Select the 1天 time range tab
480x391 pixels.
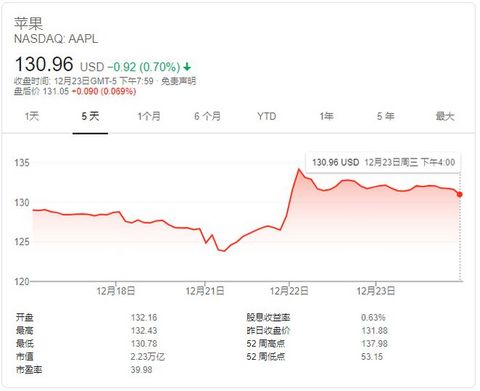coord(32,116)
